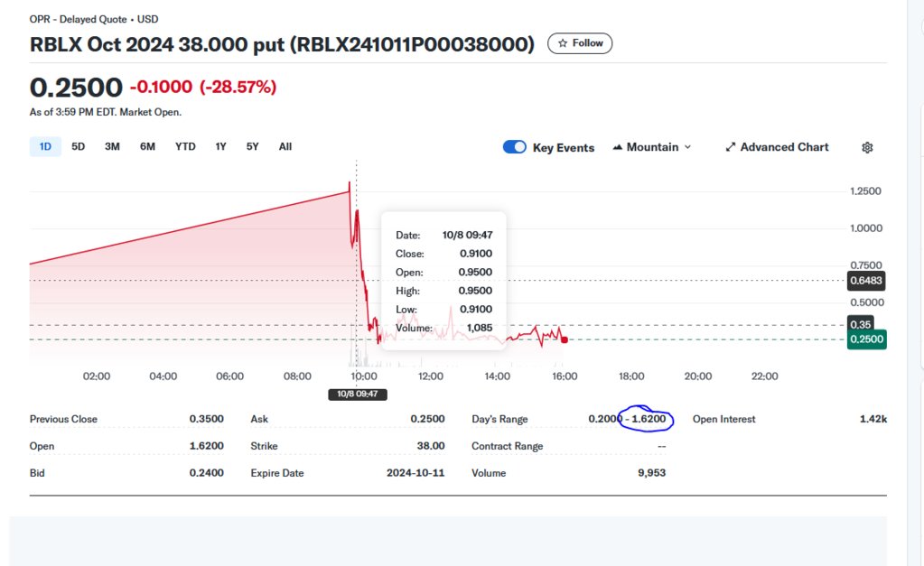The height and width of the screenshot is (566, 924).
Task: Click the green 0.2500 price axis label
Action: click(866, 339)
